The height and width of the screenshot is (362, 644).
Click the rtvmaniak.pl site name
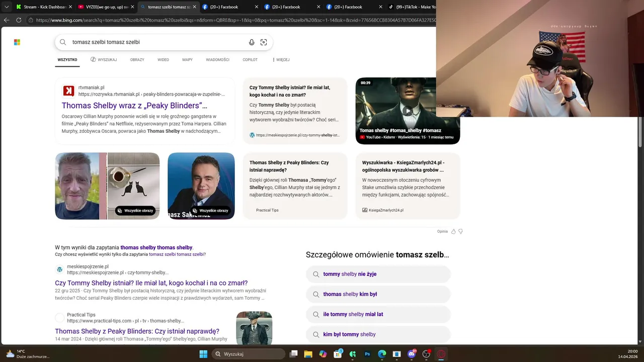point(92,87)
